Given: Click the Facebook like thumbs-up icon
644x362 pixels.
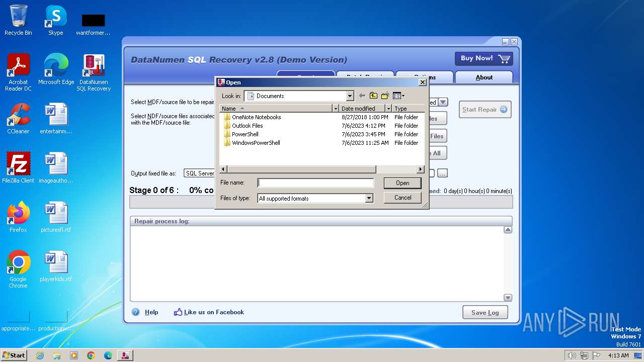Looking at the screenshot, I should (178, 312).
